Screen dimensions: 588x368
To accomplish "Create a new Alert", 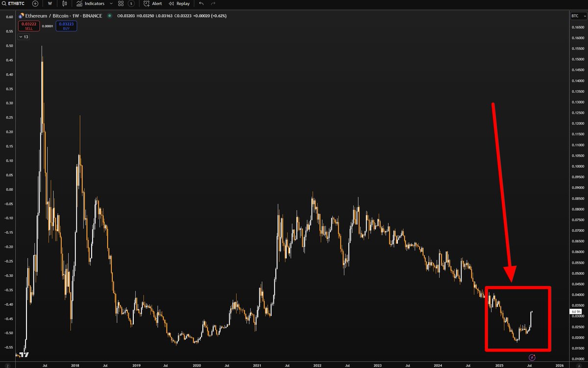I will [152, 3].
